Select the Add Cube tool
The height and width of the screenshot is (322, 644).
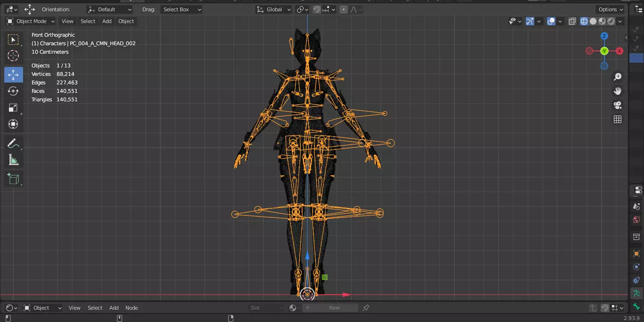click(13, 179)
